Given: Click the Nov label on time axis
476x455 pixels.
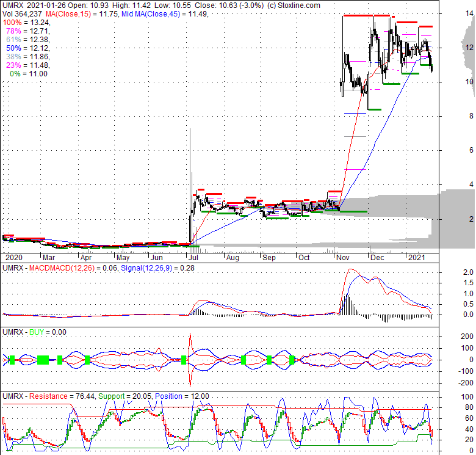Looking at the screenshot, I should click(343, 258).
